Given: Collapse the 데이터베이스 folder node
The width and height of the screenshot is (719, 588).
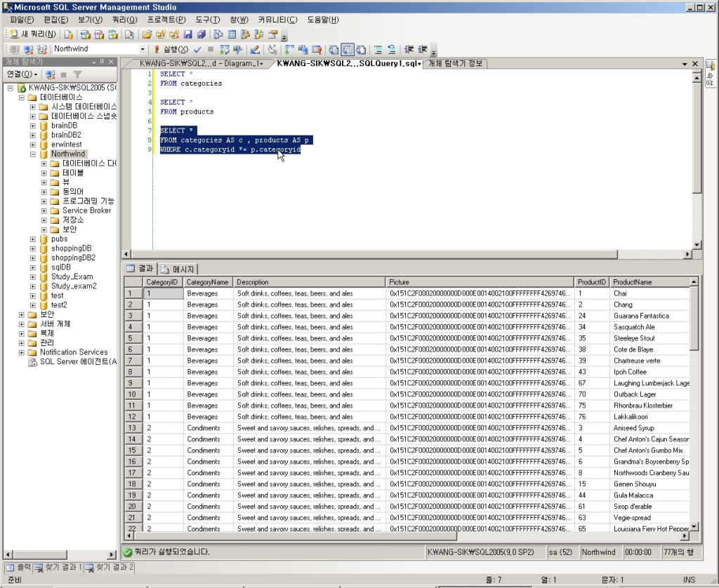Looking at the screenshot, I should [22, 97].
